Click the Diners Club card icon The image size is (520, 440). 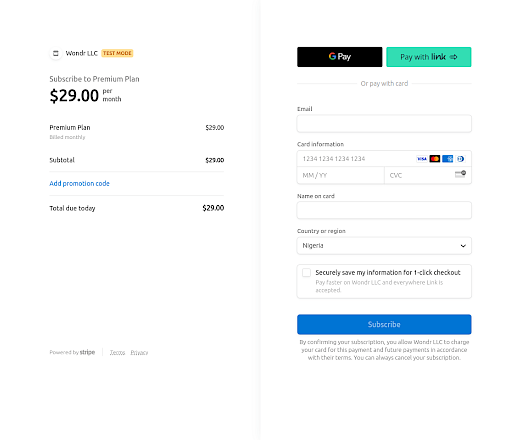(460, 159)
